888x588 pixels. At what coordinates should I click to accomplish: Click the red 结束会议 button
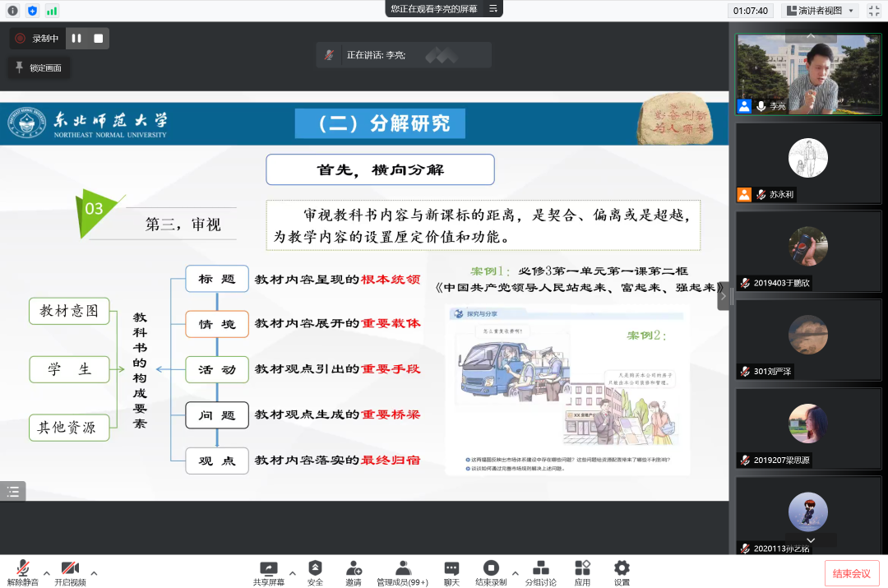(x=851, y=573)
